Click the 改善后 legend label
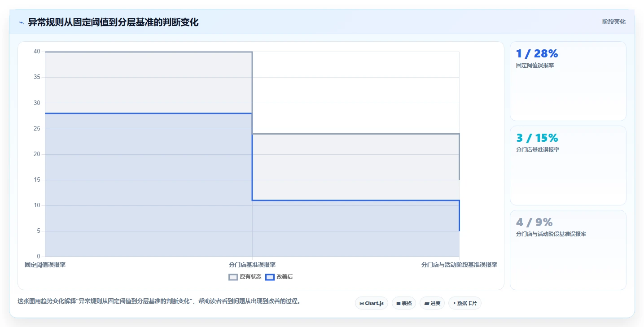 (285, 277)
